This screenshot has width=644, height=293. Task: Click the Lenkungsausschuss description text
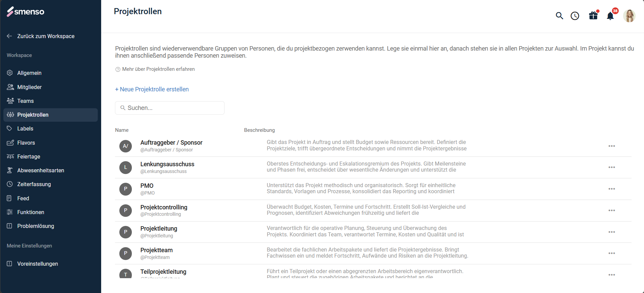[x=366, y=167]
